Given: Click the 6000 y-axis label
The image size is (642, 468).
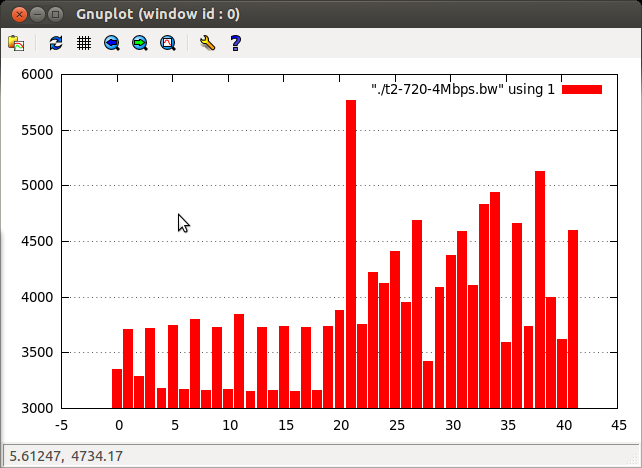Looking at the screenshot, I should point(37,74).
